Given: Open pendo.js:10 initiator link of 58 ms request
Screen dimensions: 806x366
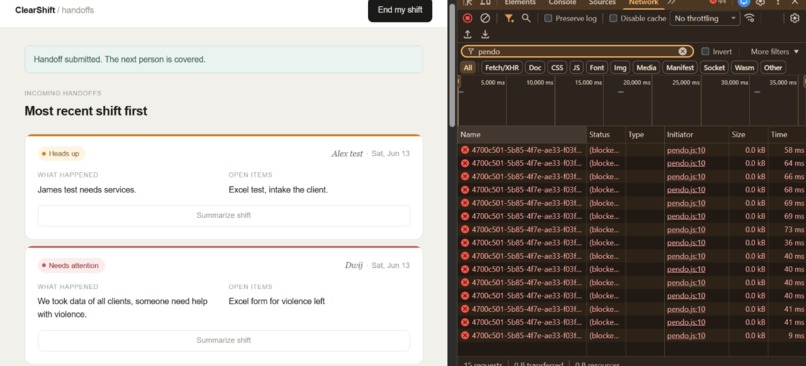Looking at the screenshot, I should [x=686, y=150].
